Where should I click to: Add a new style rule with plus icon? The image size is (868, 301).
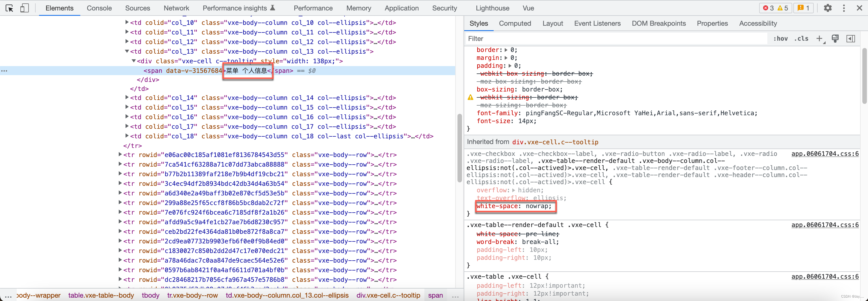click(x=819, y=39)
